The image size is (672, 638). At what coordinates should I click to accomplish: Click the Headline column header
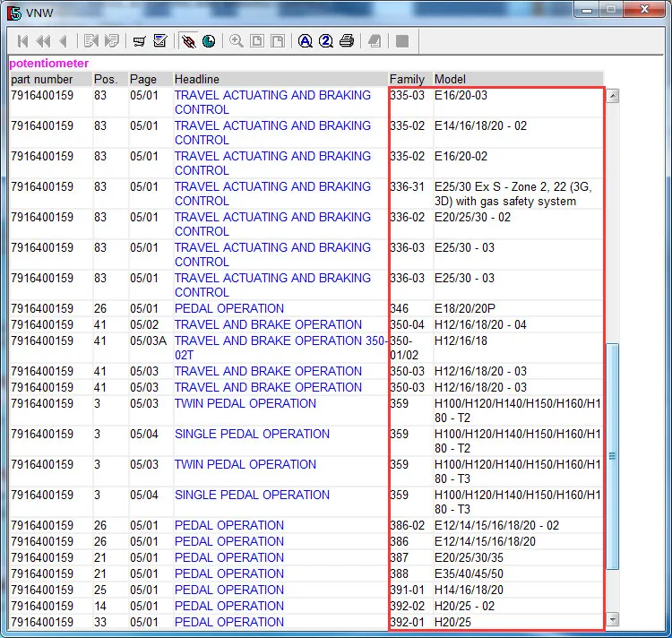point(197,79)
